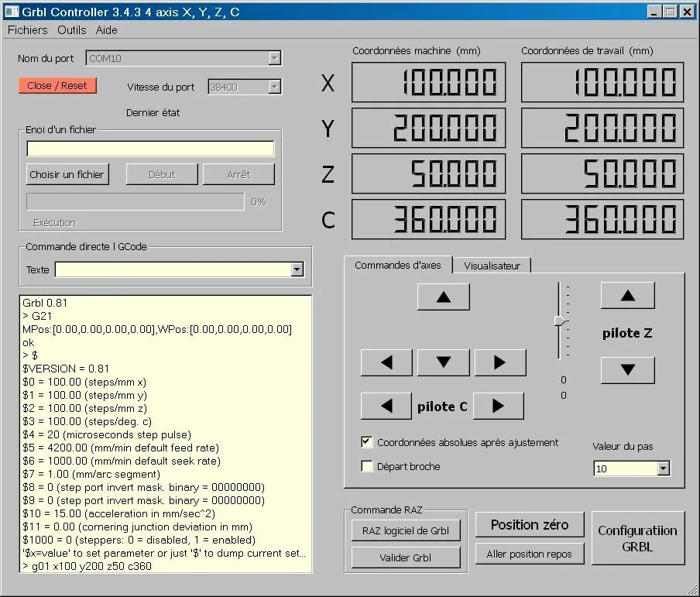Lower pilote Z with down arrow
The height and width of the screenshot is (597, 700).
[628, 369]
